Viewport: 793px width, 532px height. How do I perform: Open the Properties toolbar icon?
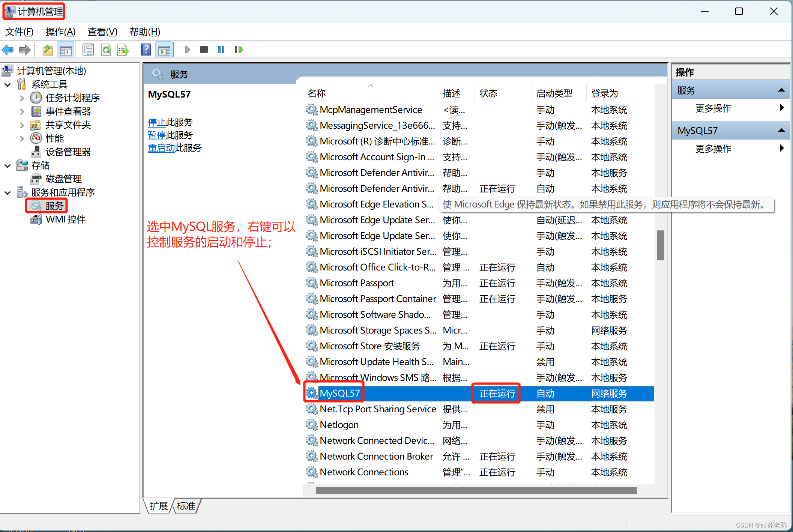pos(88,50)
